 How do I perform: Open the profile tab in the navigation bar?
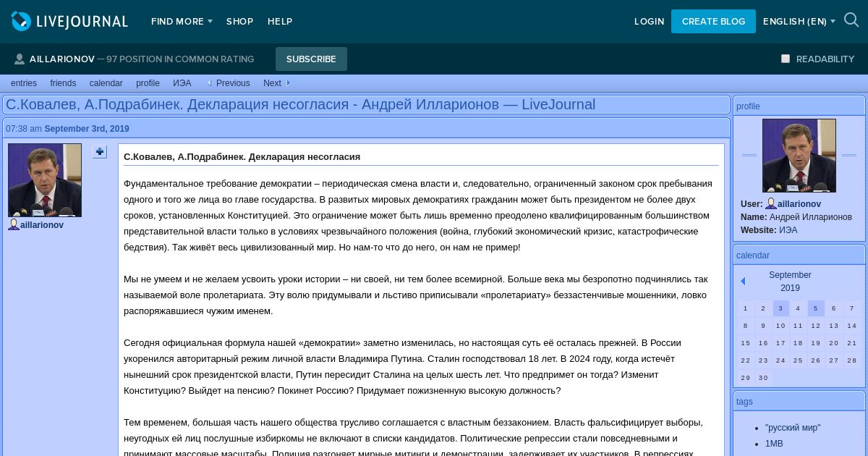click(x=148, y=83)
